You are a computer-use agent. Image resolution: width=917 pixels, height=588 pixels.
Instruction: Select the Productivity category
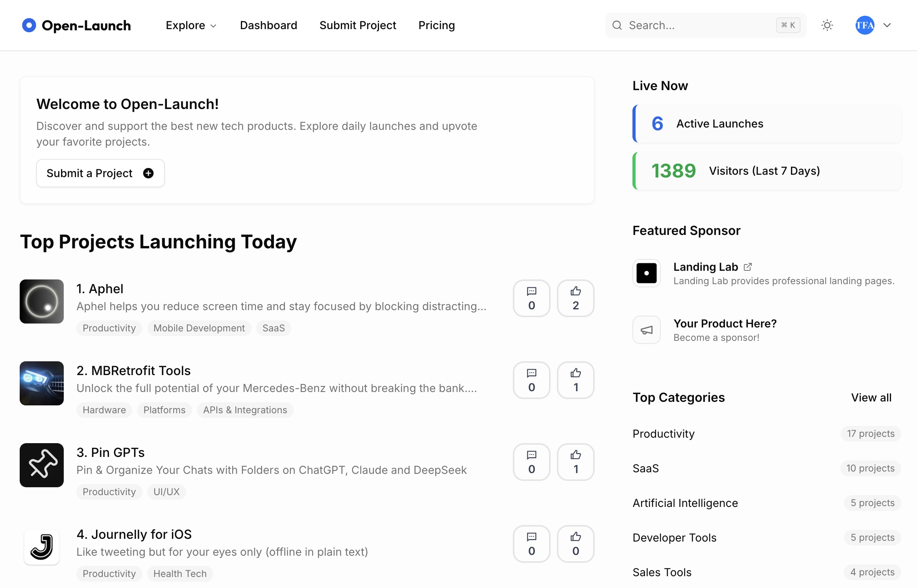pos(663,433)
